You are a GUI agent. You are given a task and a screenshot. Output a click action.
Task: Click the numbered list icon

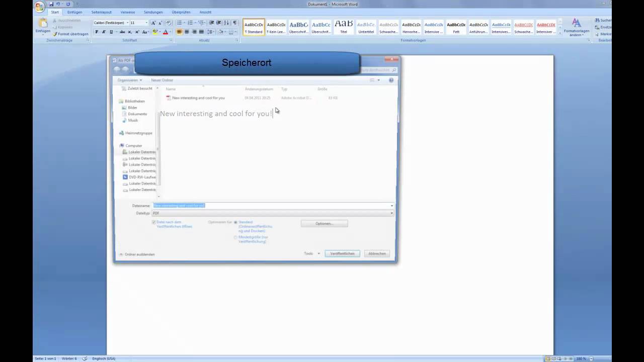pos(190,23)
